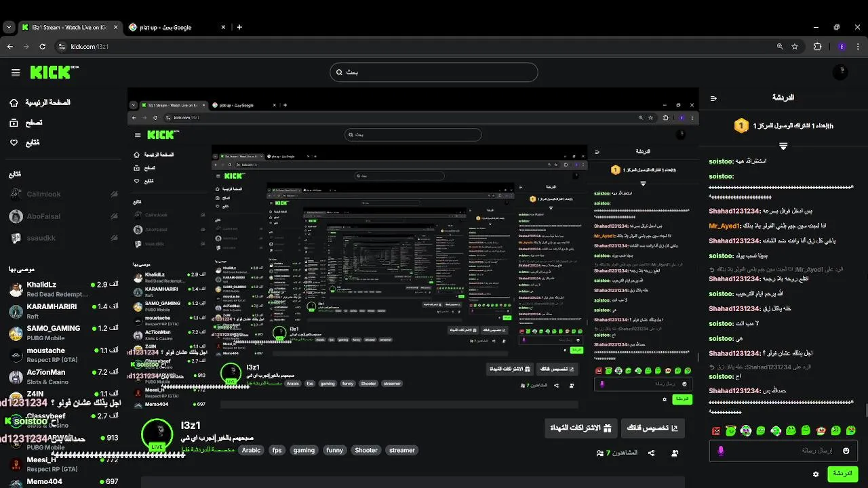Reload the current page
This screenshot has width=868, height=488.
pos(42,46)
